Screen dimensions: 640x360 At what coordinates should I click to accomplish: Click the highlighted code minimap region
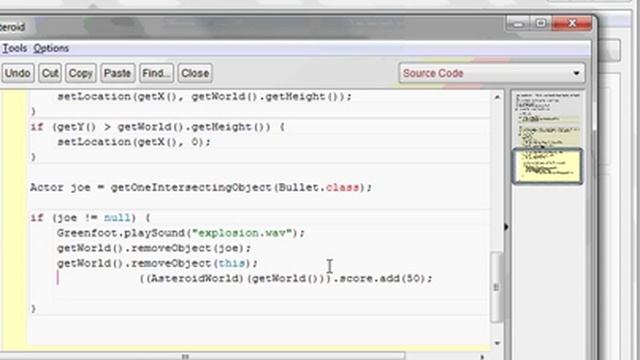(x=547, y=166)
